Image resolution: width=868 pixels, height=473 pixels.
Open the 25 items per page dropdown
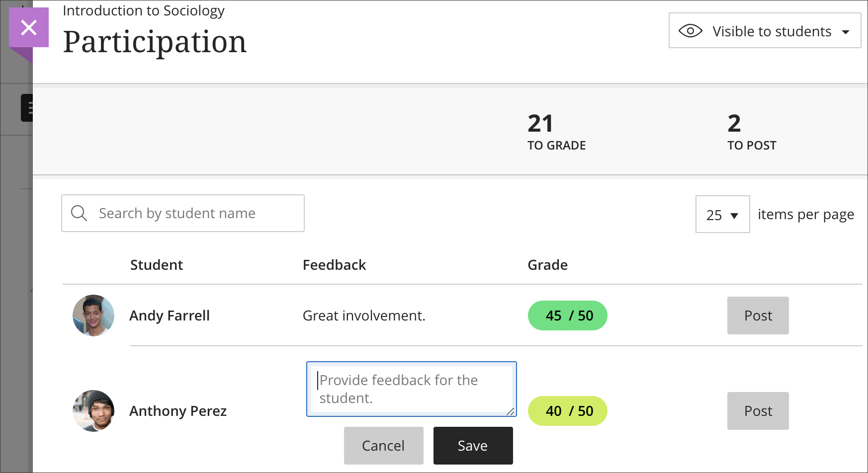[722, 215]
